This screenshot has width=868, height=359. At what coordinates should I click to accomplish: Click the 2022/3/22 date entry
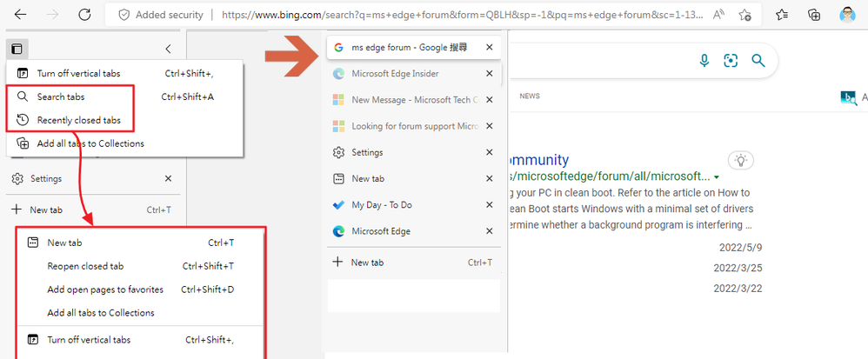pyautogui.click(x=738, y=289)
